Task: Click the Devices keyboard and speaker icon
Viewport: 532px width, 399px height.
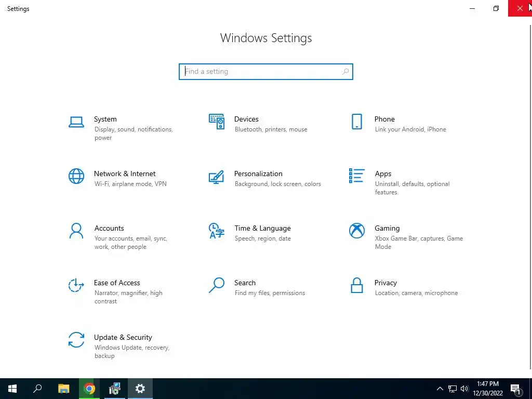Action: coord(217,122)
